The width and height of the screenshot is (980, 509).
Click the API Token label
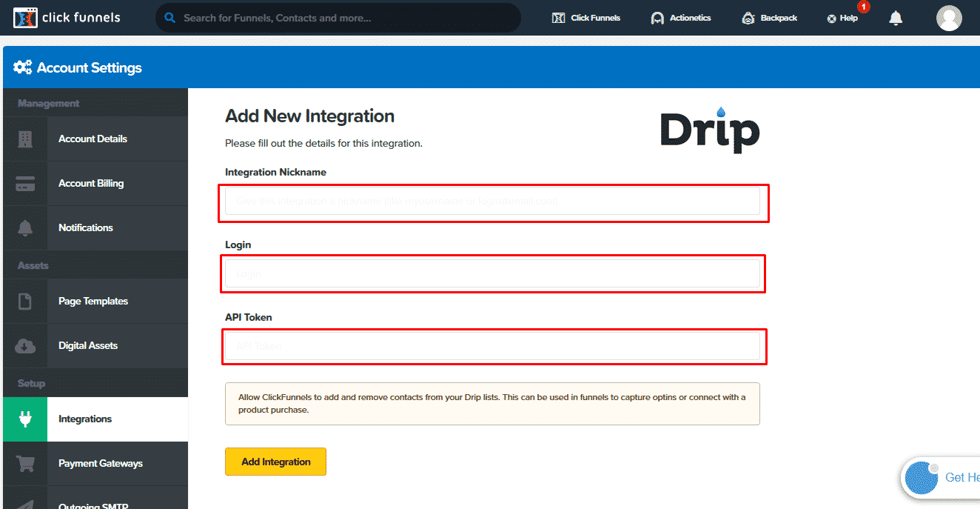[x=249, y=317]
